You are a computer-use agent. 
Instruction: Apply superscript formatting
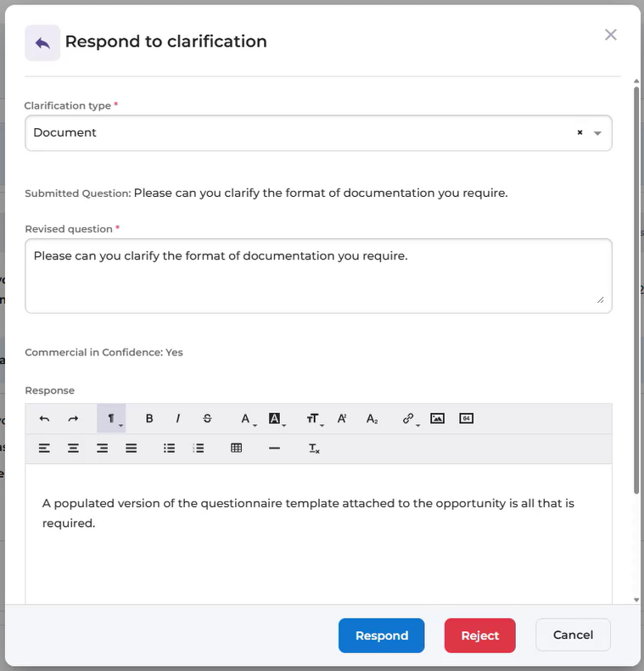[x=342, y=418]
